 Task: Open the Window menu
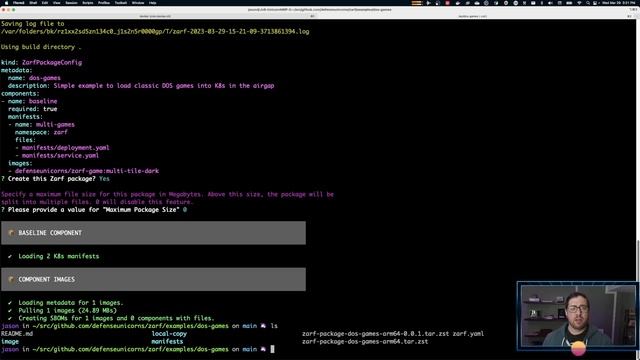[x=138, y=3]
